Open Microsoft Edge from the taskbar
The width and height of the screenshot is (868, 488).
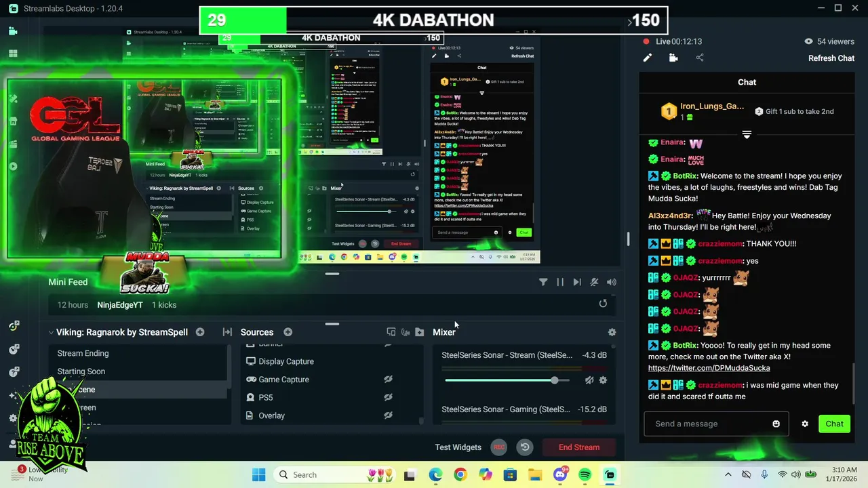[435, 475]
